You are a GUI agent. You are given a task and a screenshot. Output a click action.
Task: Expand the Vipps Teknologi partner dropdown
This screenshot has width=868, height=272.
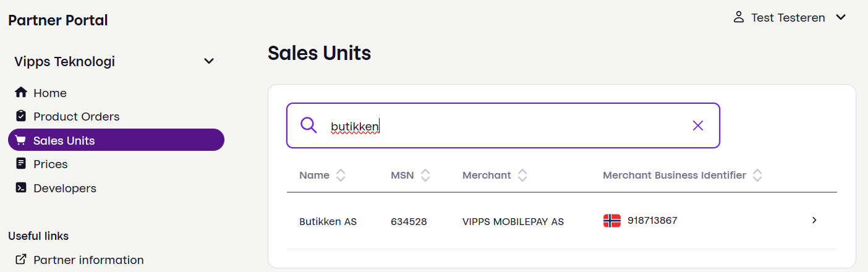(209, 61)
